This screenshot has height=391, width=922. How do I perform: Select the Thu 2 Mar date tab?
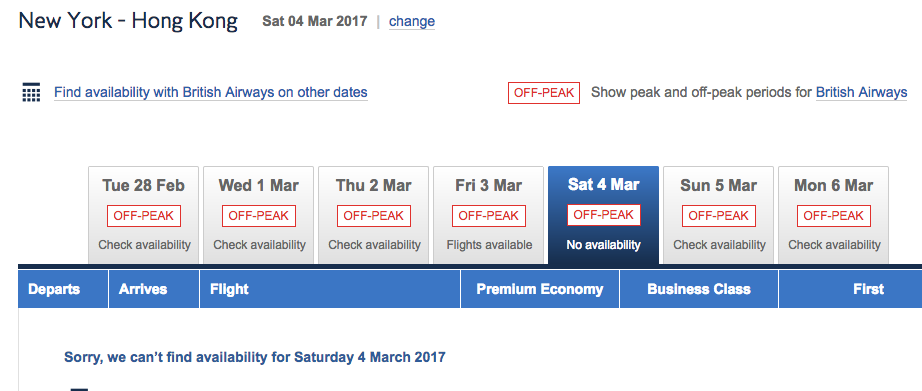click(373, 215)
